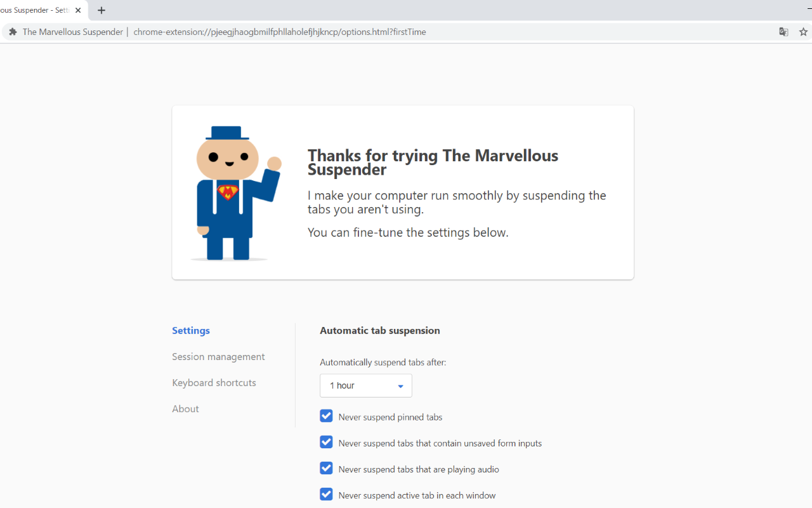812x508 pixels.
Task: Select Settings in the sidebar navigation
Action: (x=190, y=330)
